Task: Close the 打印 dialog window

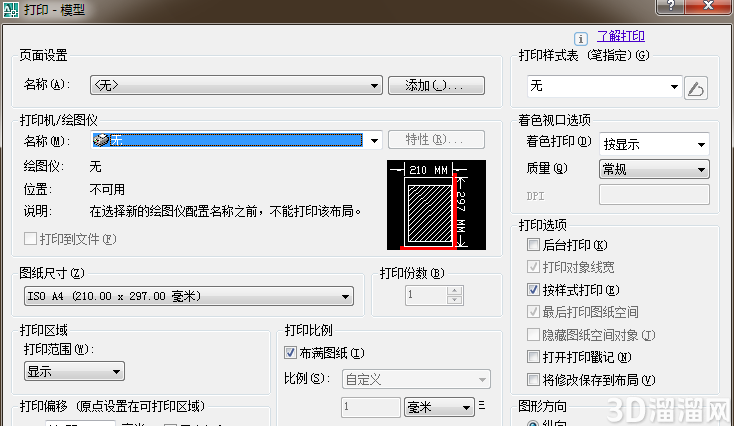Action: pos(708,6)
